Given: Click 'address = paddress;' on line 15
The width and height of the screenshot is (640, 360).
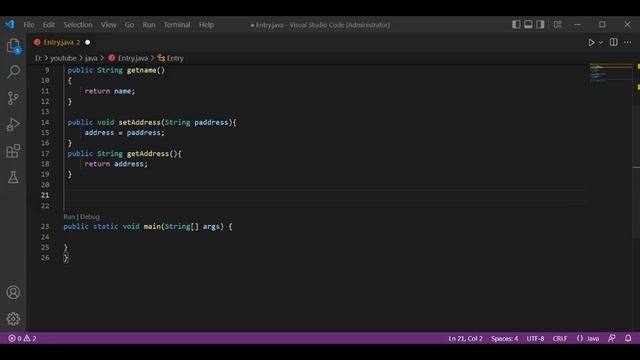Looking at the screenshot, I should click(x=124, y=133).
